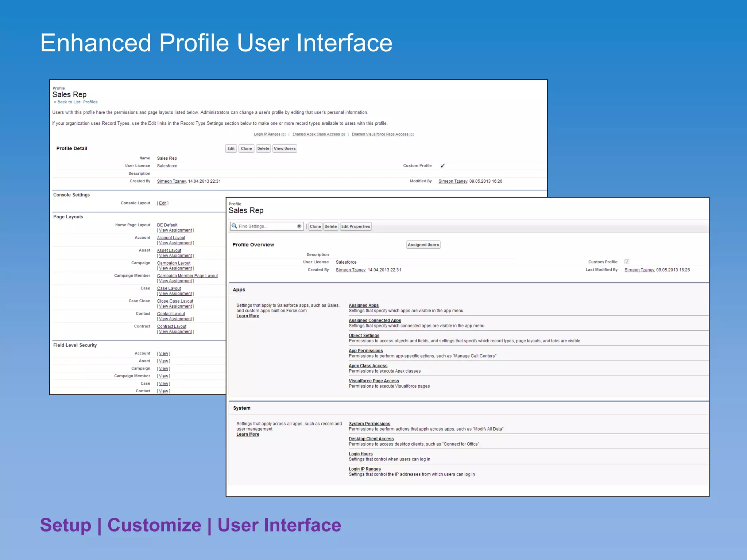The height and width of the screenshot is (560, 747).
Task: View Field-Level Security for Account
Action: 163,354
